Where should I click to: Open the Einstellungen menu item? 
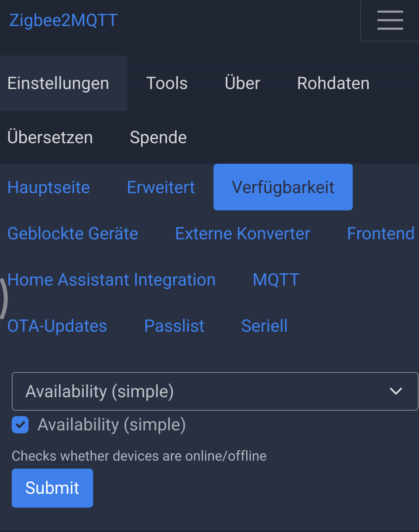pyautogui.click(x=58, y=83)
